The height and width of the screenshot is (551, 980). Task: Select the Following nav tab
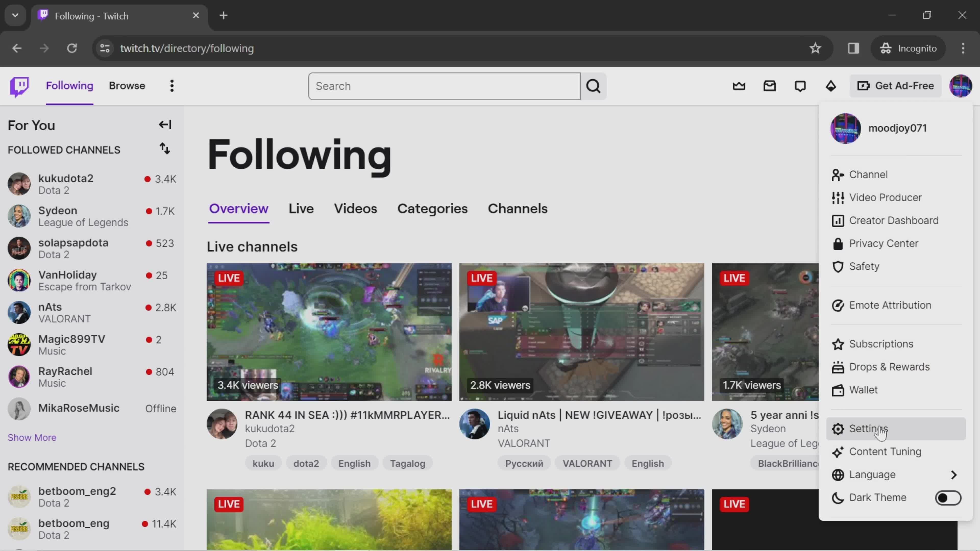click(70, 86)
